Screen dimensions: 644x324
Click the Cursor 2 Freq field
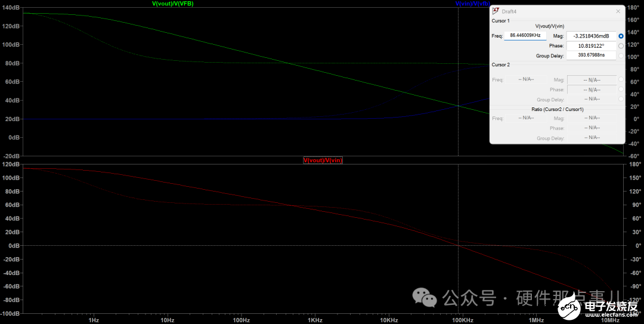pos(525,79)
